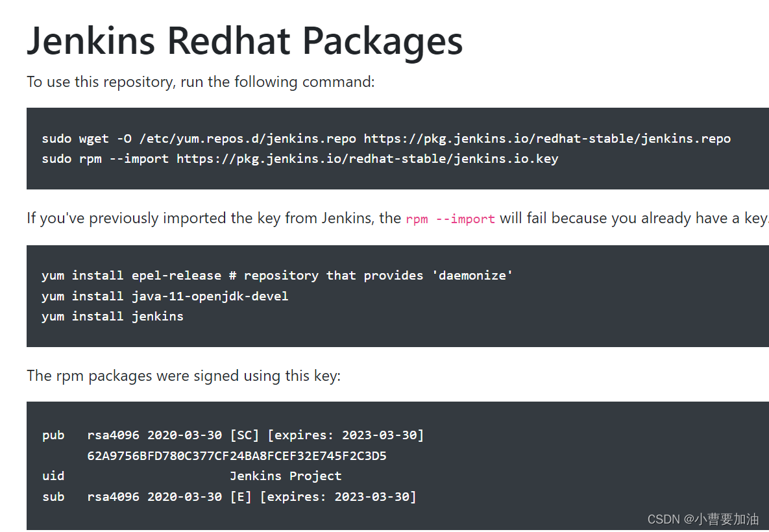The height and width of the screenshot is (532, 769).
Task: Click 'The rpm packages were signed' sentence
Action: tap(184, 376)
